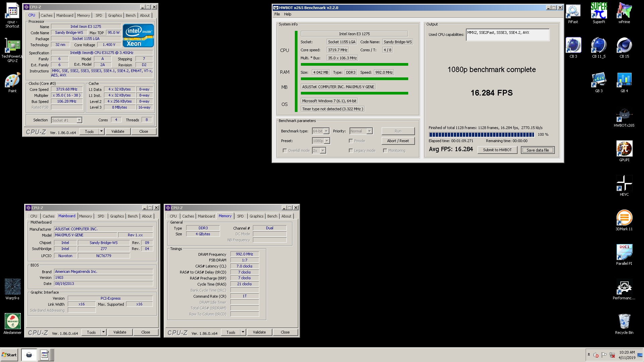The width and height of the screenshot is (644, 362).
Task: Select Bench tab in Memory CPU-Z window
Action: 272,216
